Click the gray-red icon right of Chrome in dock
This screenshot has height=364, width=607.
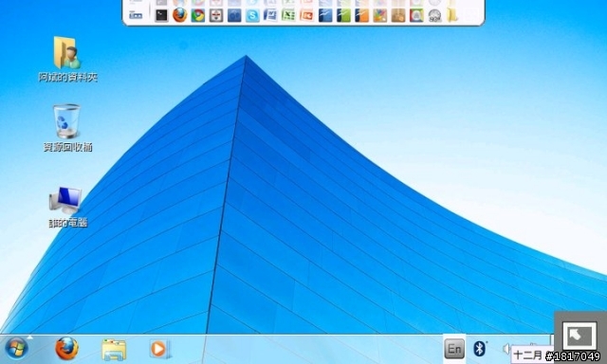coord(216,15)
